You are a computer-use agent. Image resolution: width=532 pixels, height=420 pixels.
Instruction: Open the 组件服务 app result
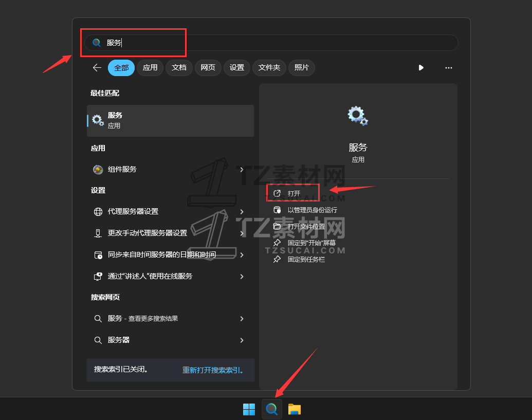(170, 169)
